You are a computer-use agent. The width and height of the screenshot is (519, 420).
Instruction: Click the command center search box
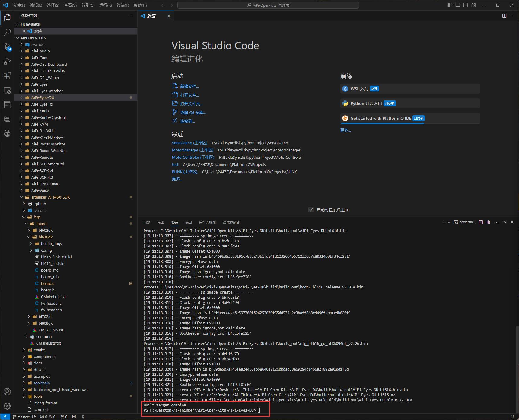(268, 5)
